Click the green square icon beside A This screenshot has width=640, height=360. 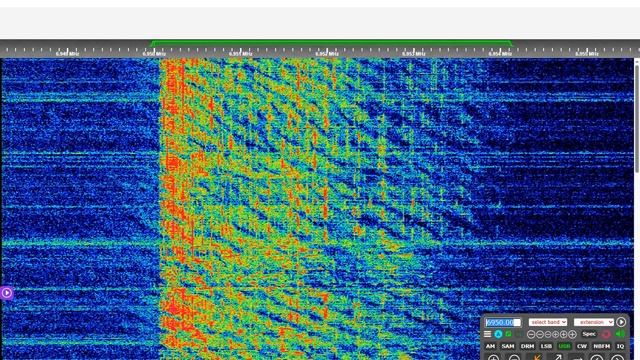coord(508,334)
